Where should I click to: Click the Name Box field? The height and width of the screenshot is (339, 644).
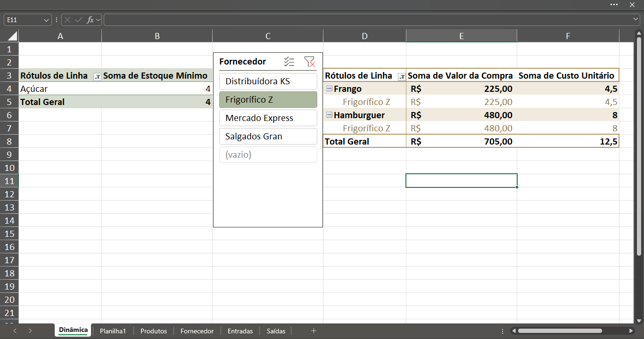tap(24, 20)
